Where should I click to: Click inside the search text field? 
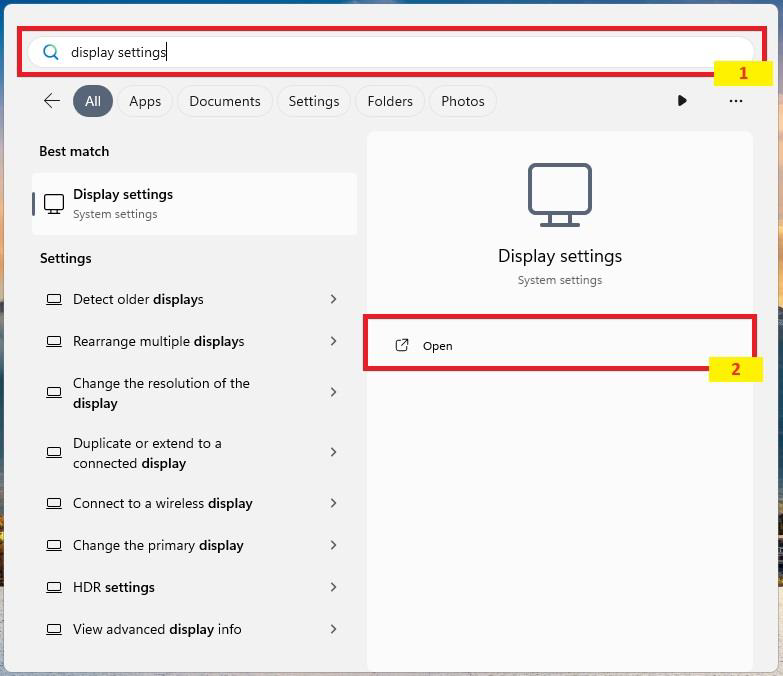(x=400, y=52)
